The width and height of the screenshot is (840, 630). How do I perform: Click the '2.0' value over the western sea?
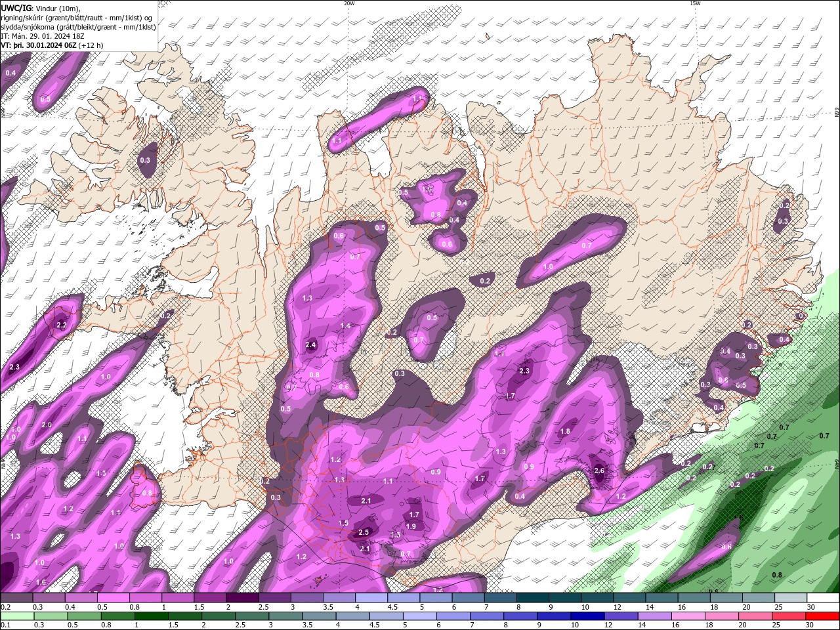pos(46,425)
